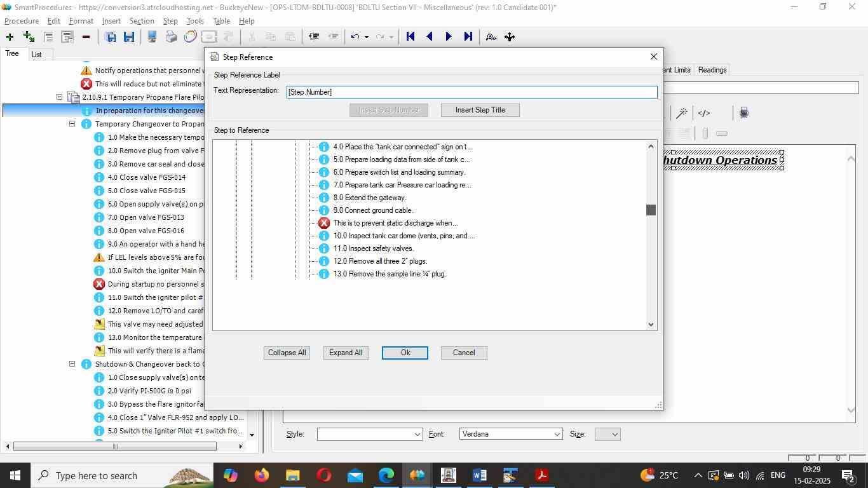868x488 pixels.
Task: Click the undo arrow icon
Action: coord(356,37)
